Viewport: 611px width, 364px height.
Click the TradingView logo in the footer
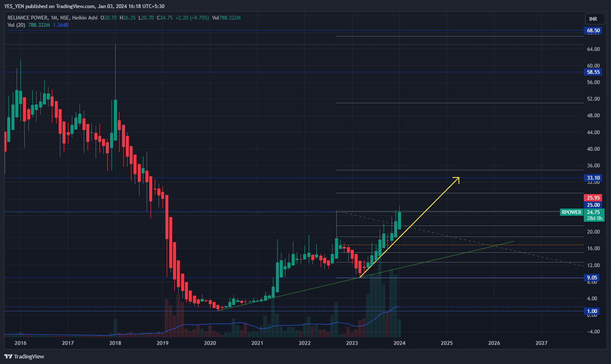(x=24, y=356)
